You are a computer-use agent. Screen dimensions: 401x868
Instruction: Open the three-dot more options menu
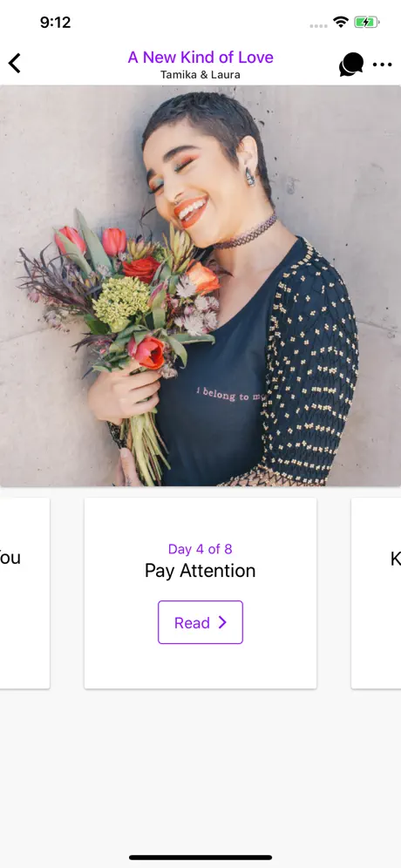pyautogui.click(x=382, y=64)
